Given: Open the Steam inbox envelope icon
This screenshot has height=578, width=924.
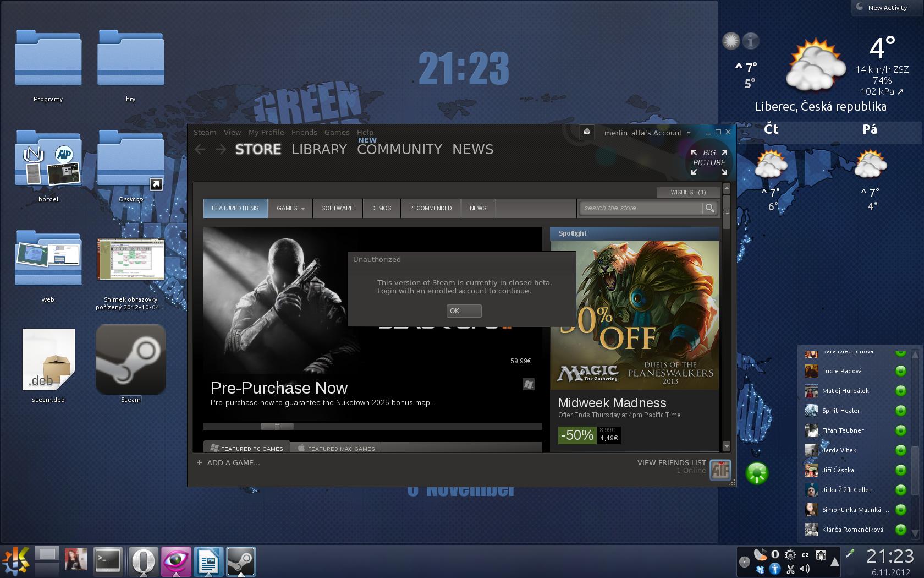Looking at the screenshot, I should 587,132.
